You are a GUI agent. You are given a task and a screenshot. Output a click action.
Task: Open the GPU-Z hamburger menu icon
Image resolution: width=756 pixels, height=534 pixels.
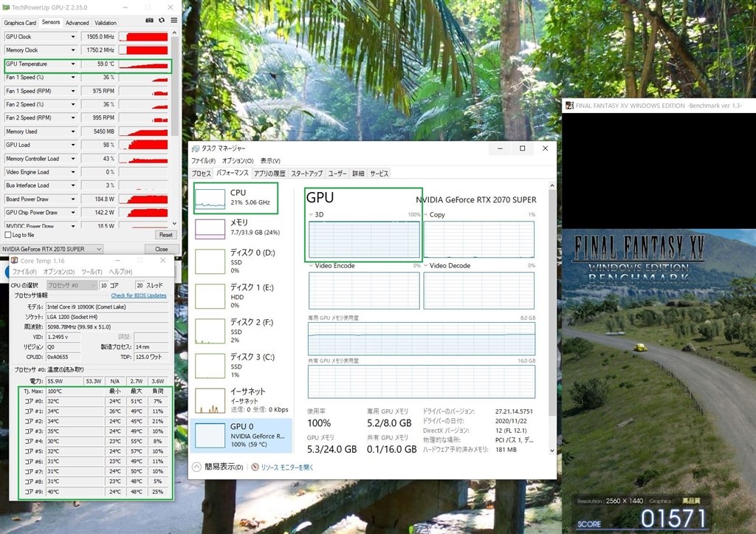174,20
